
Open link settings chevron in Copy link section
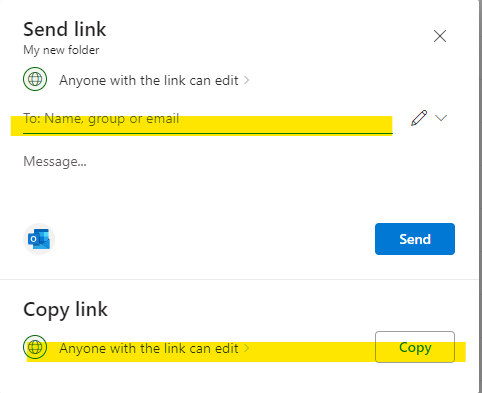tap(247, 348)
